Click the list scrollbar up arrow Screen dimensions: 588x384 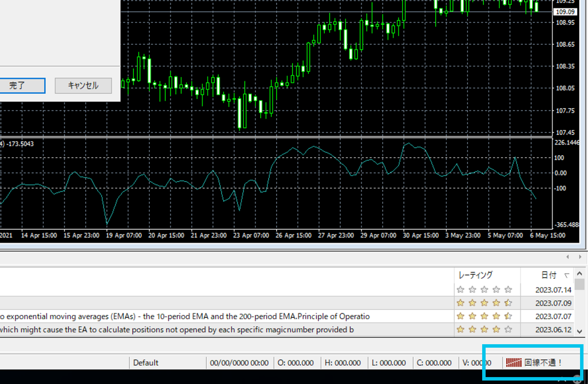coord(580,274)
